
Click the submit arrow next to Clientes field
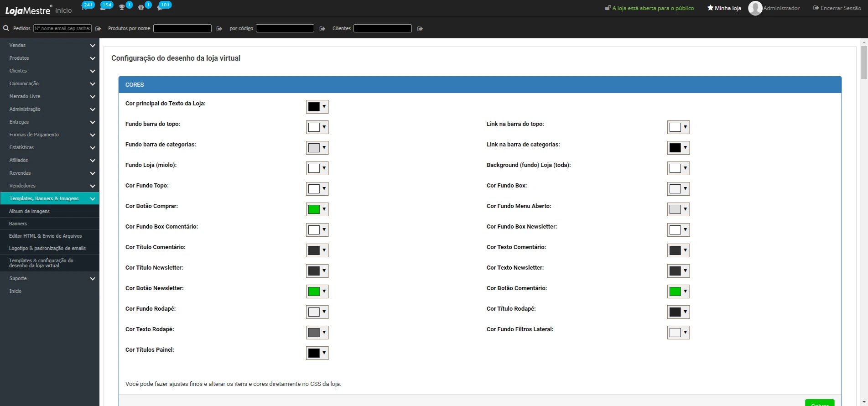[x=420, y=29]
